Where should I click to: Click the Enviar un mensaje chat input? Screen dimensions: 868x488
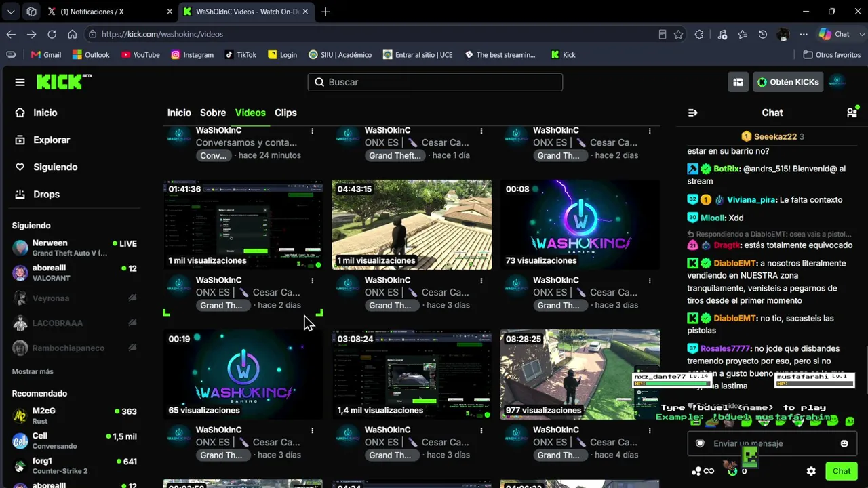[x=773, y=443]
